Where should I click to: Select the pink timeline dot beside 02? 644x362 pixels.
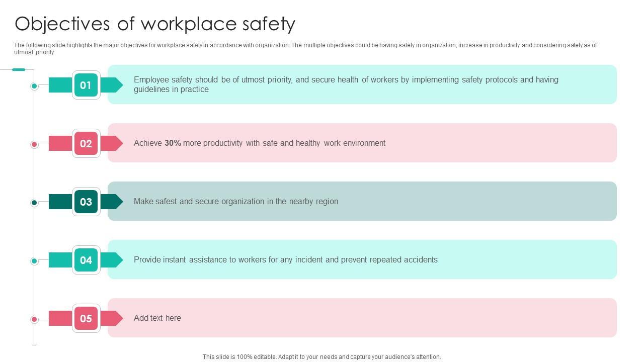pos(34,144)
